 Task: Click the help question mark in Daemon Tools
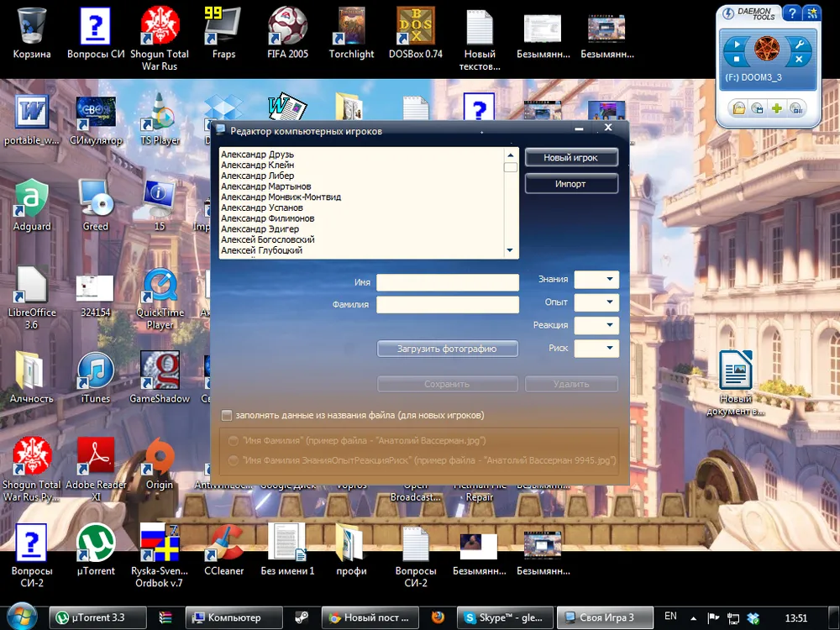790,13
